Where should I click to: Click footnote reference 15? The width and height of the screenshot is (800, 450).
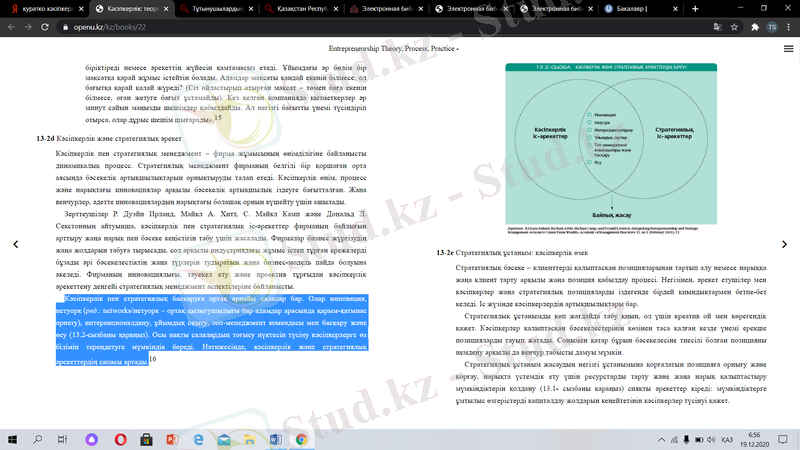click(x=218, y=117)
